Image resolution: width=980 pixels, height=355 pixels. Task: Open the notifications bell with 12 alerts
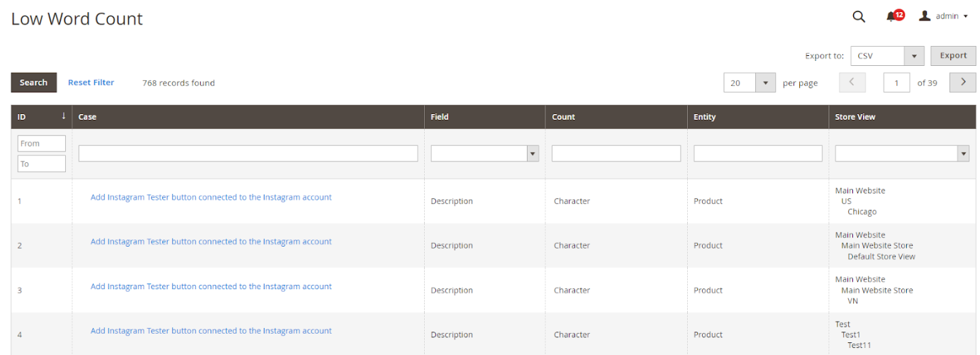[x=893, y=17]
